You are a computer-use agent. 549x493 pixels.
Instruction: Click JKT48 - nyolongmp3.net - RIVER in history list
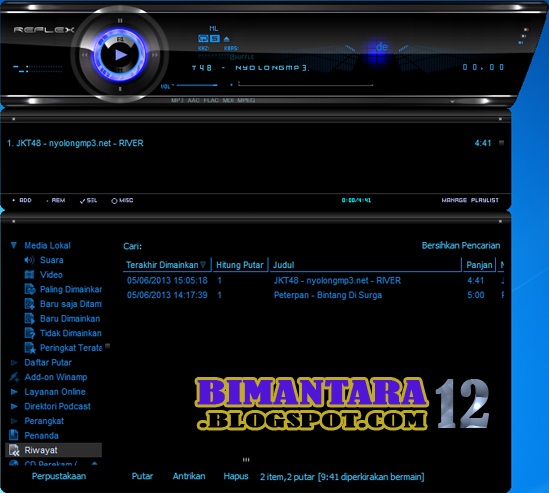337,280
